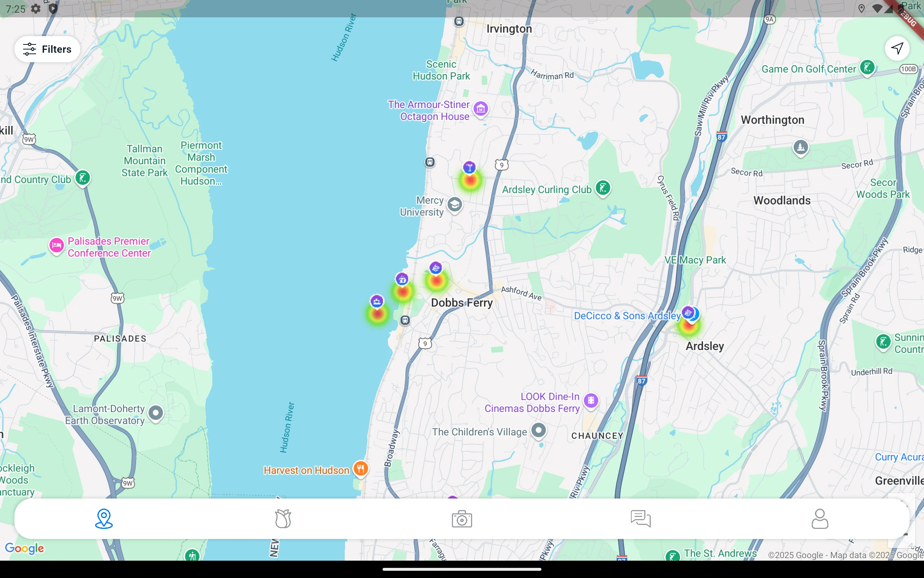The image size is (924, 578).
Task: Click the Irvington town label
Action: [509, 29]
